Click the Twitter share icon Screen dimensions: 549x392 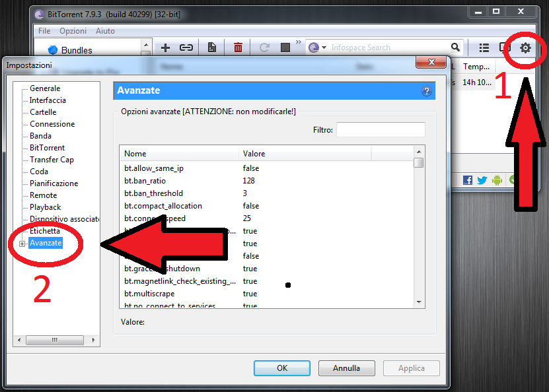coord(482,180)
